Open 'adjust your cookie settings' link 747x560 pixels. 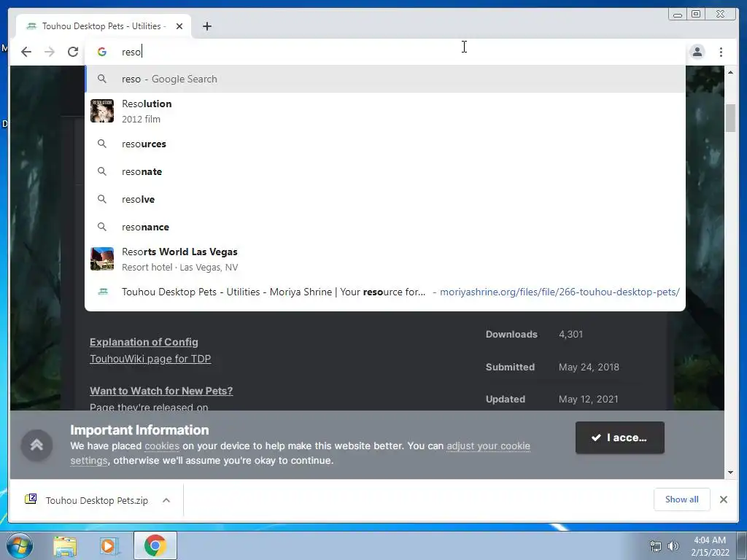[x=488, y=446]
